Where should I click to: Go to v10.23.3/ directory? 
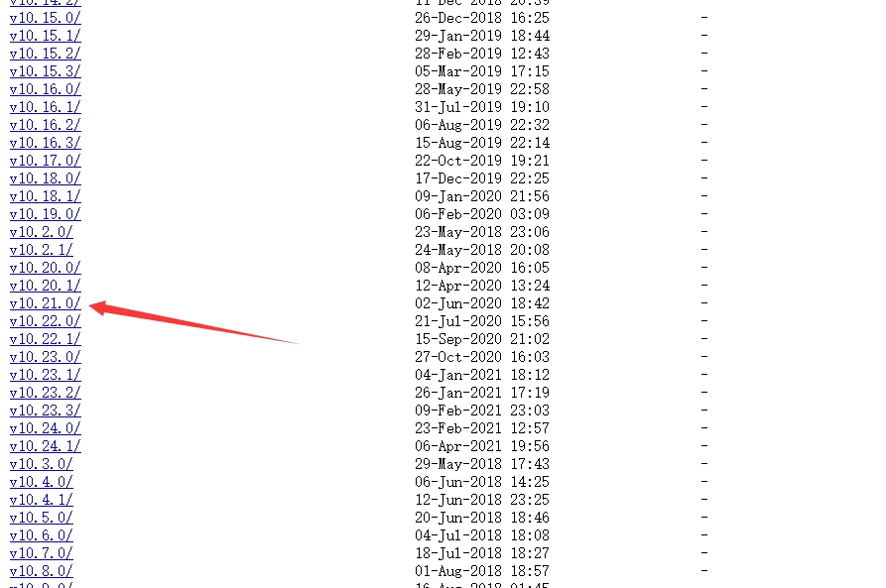[x=46, y=411]
